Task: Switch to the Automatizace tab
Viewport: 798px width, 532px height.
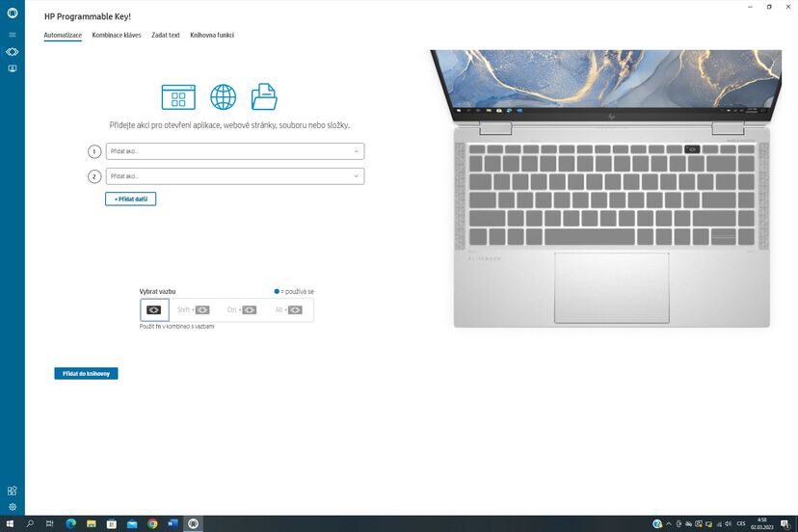Action: pyautogui.click(x=63, y=35)
